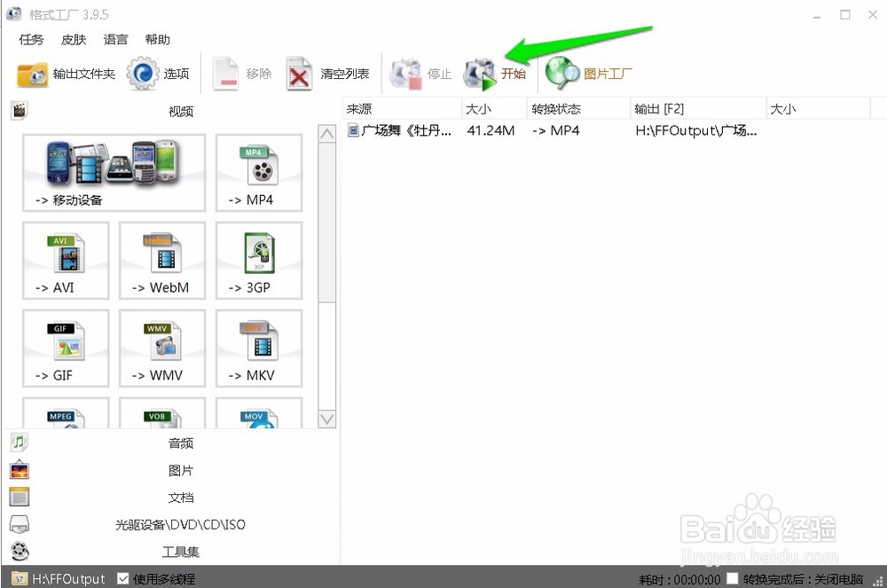Select the 3GP conversion format

259,261
